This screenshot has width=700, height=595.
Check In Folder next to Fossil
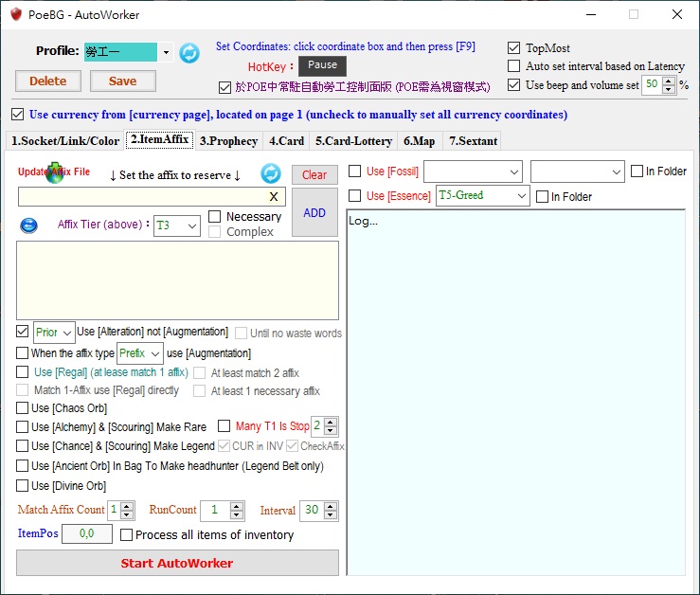tap(637, 171)
